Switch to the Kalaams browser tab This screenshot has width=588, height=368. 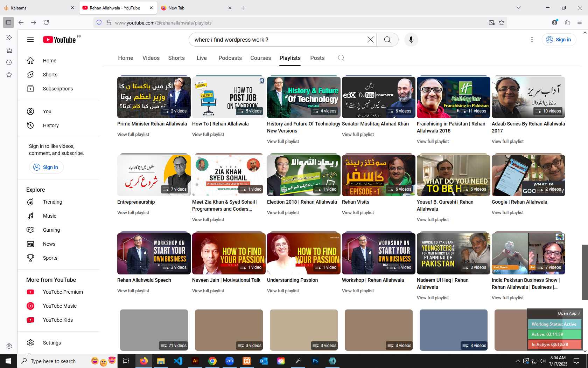(x=38, y=8)
